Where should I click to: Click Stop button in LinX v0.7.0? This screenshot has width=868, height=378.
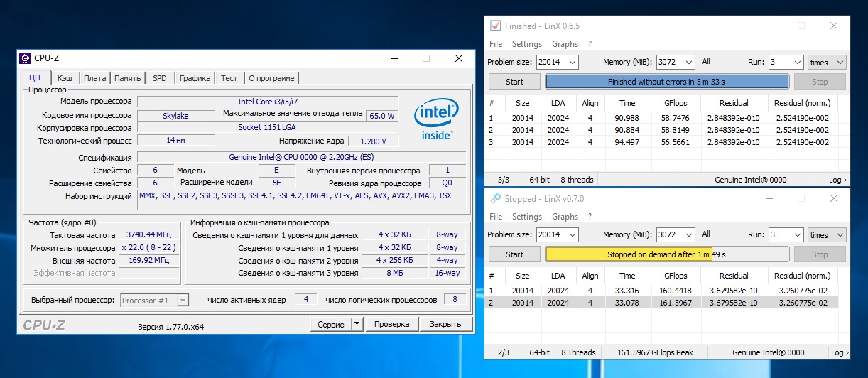820,254
